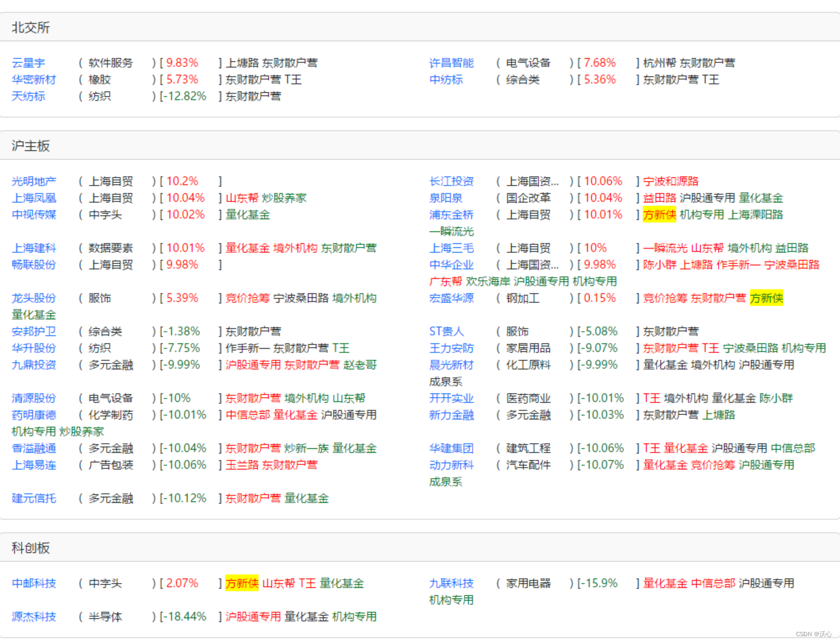This screenshot has width=840, height=642.
Task: Click the 新力金融 stock name
Action: 451,415
